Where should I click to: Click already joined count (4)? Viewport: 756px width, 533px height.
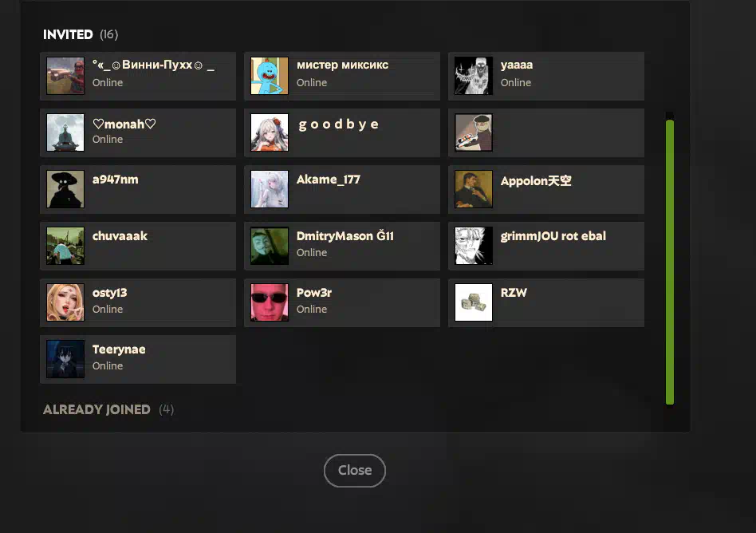click(167, 409)
